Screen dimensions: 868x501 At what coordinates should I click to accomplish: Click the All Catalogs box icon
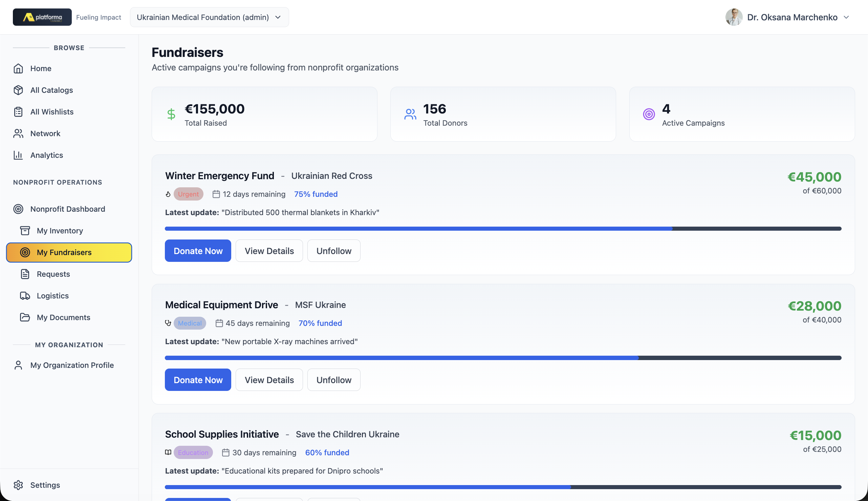[x=18, y=90]
